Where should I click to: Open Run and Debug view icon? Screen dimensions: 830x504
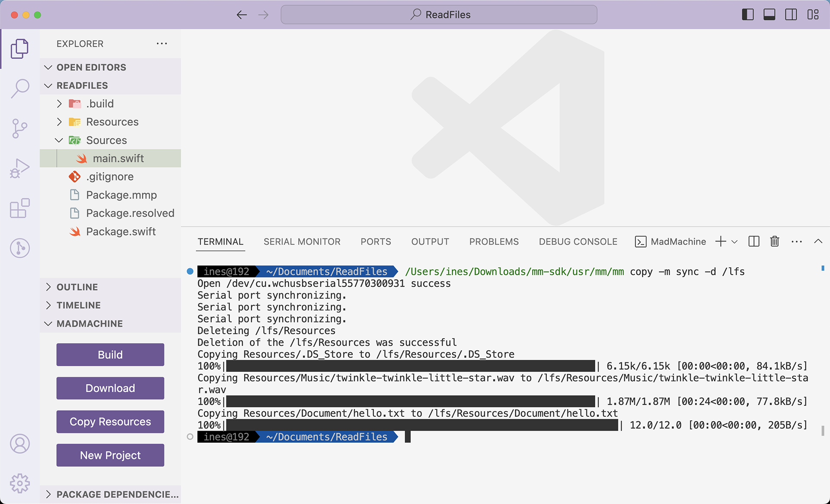pos(19,168)
